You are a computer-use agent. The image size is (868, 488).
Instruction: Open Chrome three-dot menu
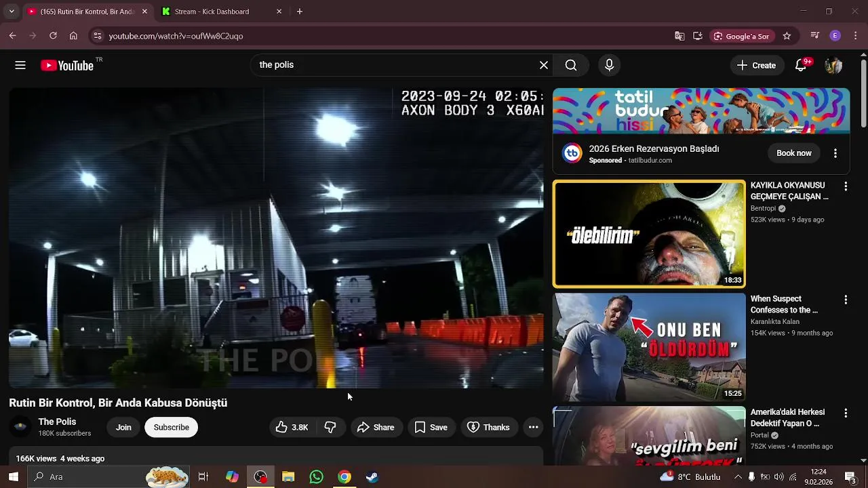(855, 36)
